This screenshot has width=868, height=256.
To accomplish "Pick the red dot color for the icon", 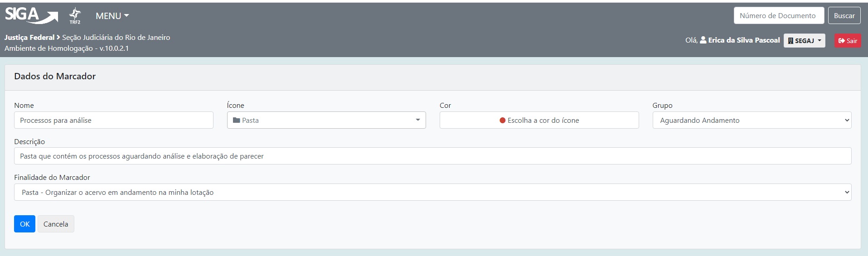I will coord(502,121).
